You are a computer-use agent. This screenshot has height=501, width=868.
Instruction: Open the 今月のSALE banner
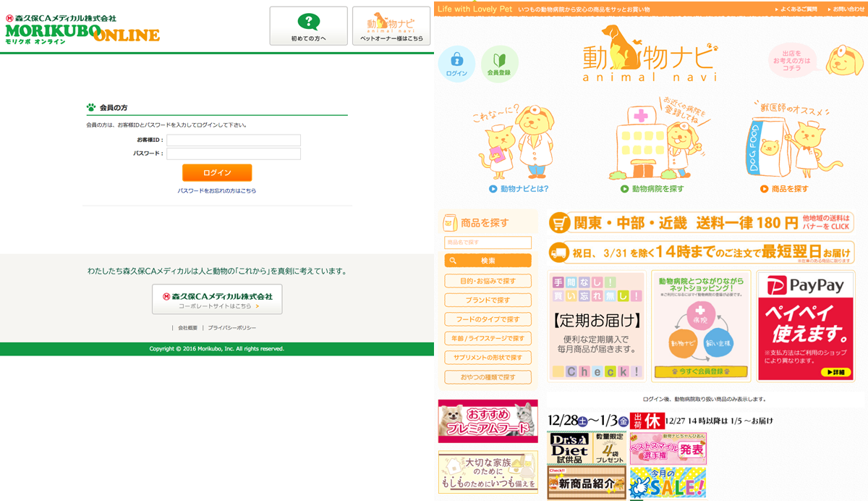pyautogui.click(x=668, y=483)
